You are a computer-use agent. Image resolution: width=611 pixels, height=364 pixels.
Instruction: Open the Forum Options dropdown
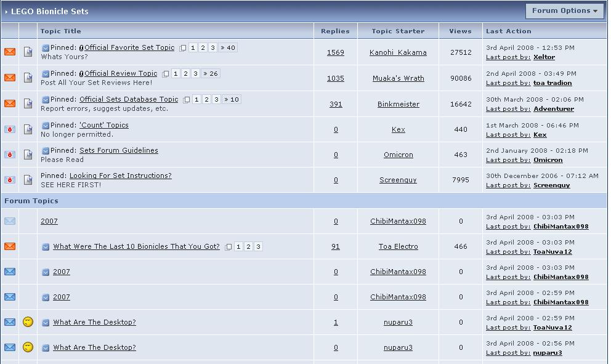point(564,11)
